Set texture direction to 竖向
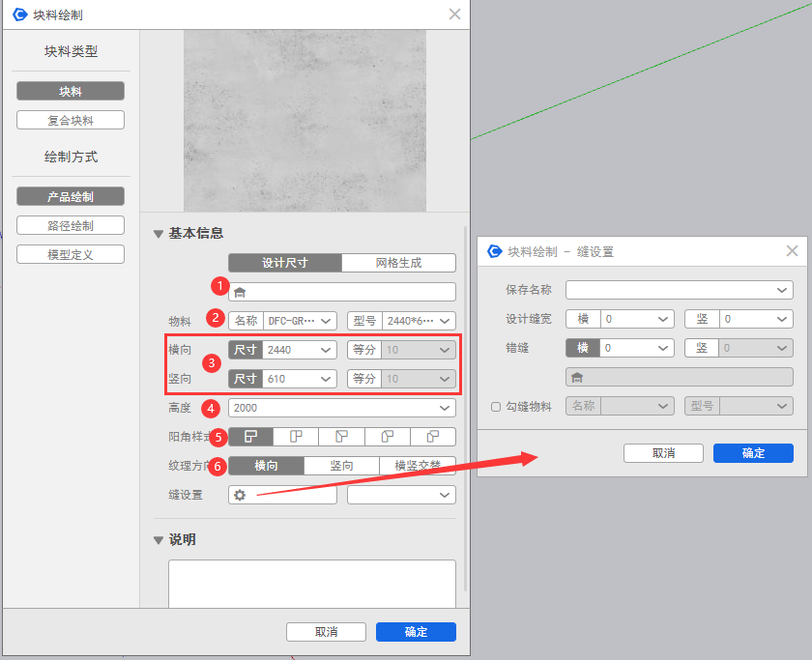This screenshot has width=812, height=660. pos(341,466)
